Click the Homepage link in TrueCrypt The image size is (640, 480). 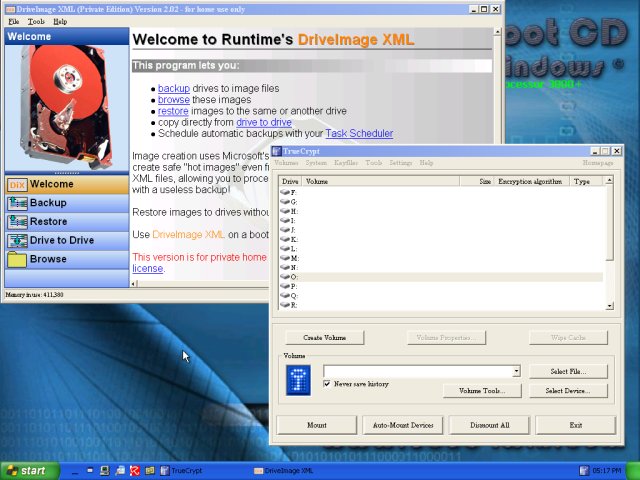coord(598,163)
